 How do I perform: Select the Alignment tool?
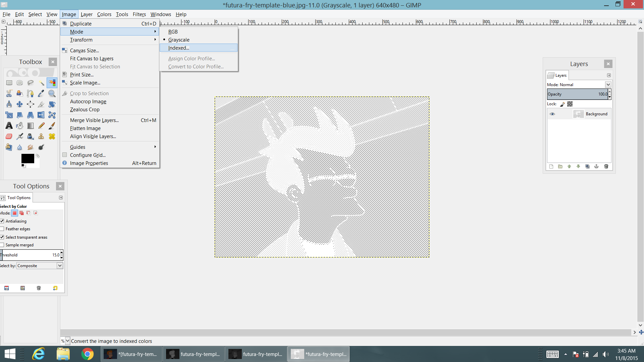pyautogui.click(x=31, y=104)
